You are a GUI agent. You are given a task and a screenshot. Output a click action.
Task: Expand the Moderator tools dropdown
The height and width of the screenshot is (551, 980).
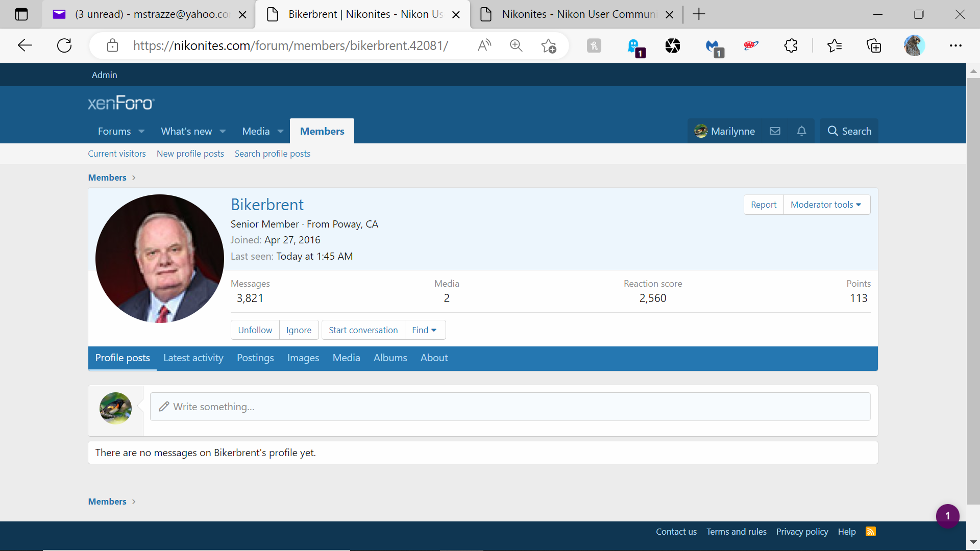pos(826,205)
